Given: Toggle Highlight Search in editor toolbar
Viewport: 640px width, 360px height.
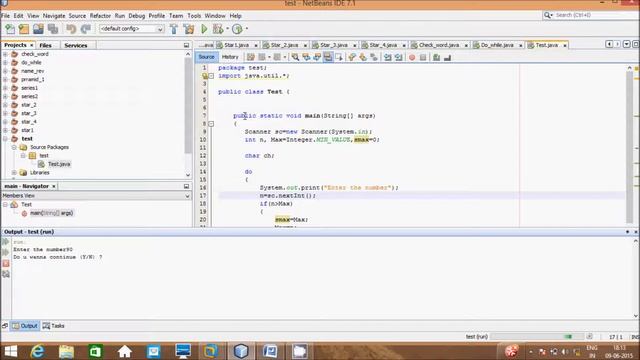Looking at the screenshot, I should [328, 58].
